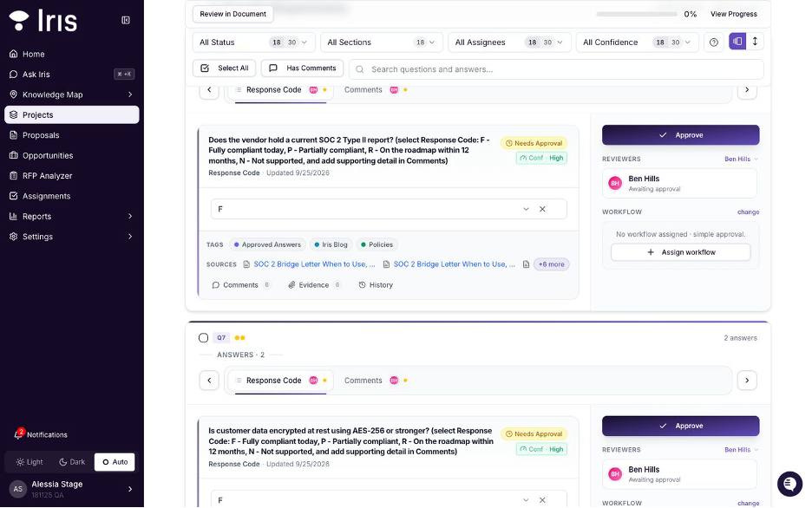Open Ben Hills reviewers dropdown for AES-256

point(741,450)
